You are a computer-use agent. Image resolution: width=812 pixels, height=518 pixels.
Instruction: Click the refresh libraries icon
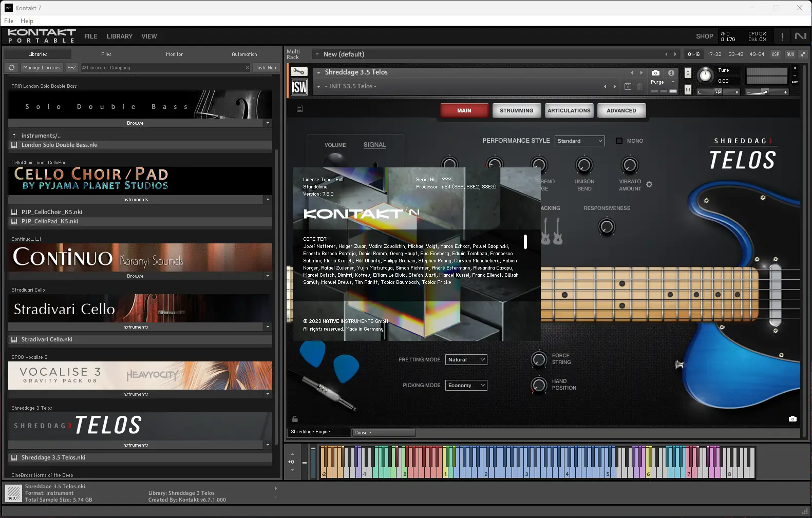click(11, 68)
